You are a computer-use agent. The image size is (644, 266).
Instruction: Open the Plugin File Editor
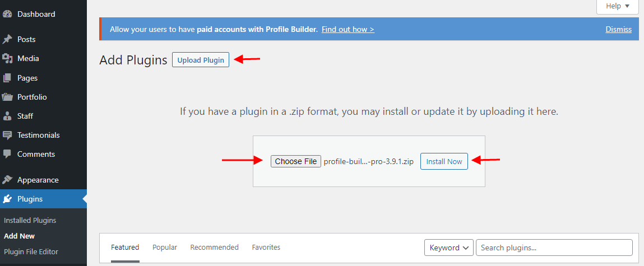tap(31, 251)
